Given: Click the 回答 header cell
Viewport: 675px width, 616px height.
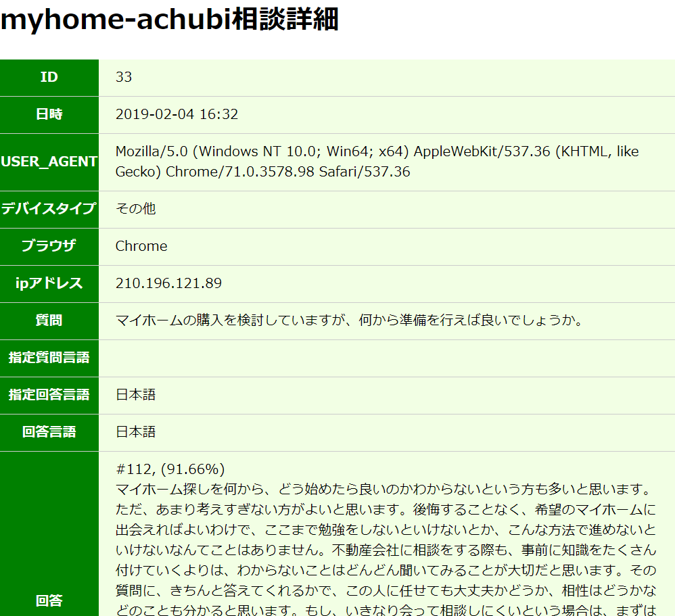Looking at the screenshot, I should tap(49, 600).
